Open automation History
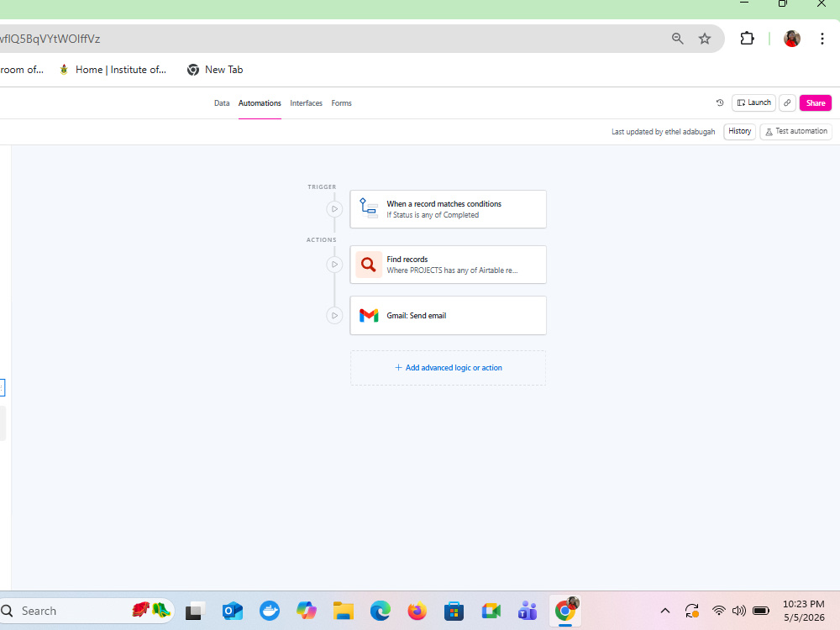 point(739,131)
